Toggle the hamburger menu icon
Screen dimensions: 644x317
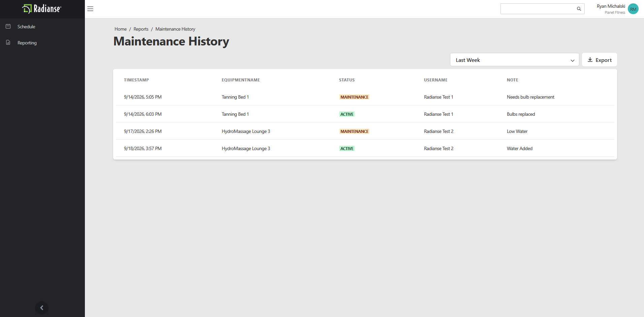[x=90, y=9]
